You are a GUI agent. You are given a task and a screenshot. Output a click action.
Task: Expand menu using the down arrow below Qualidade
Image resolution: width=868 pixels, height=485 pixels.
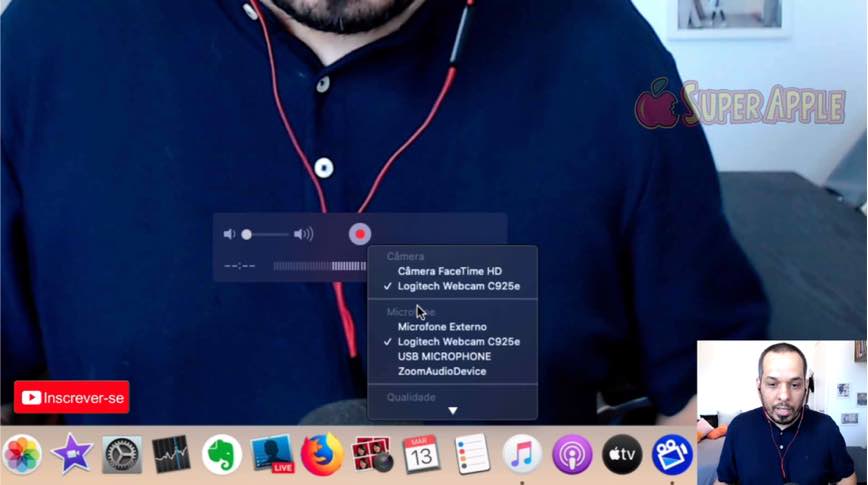click(453, 410)
